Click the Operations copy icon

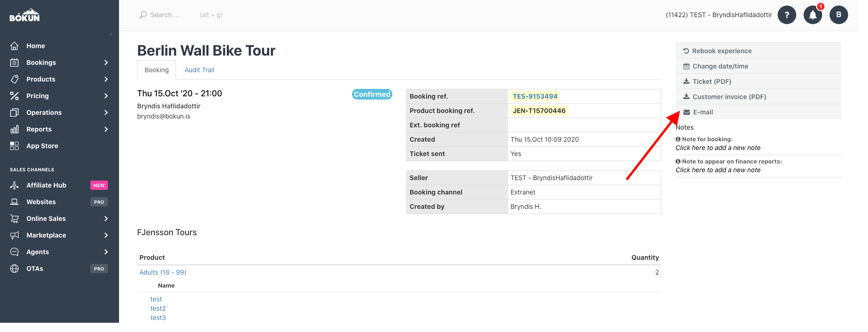14,113
